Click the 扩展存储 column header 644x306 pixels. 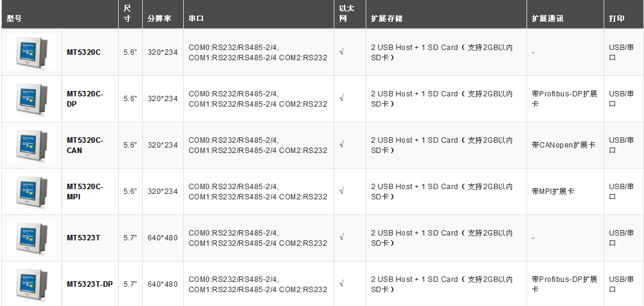click(386, 19)
